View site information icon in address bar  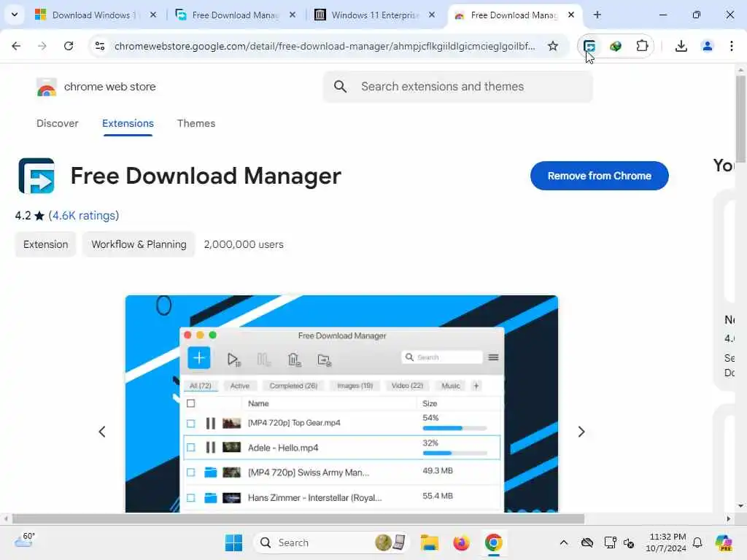(x=99, y=46)
